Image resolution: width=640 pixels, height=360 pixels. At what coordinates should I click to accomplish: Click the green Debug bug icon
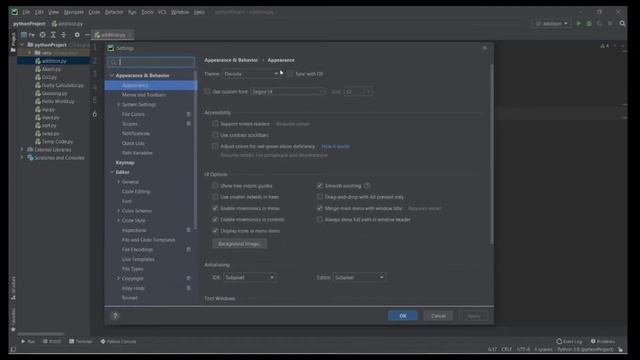tap(589, 24)
